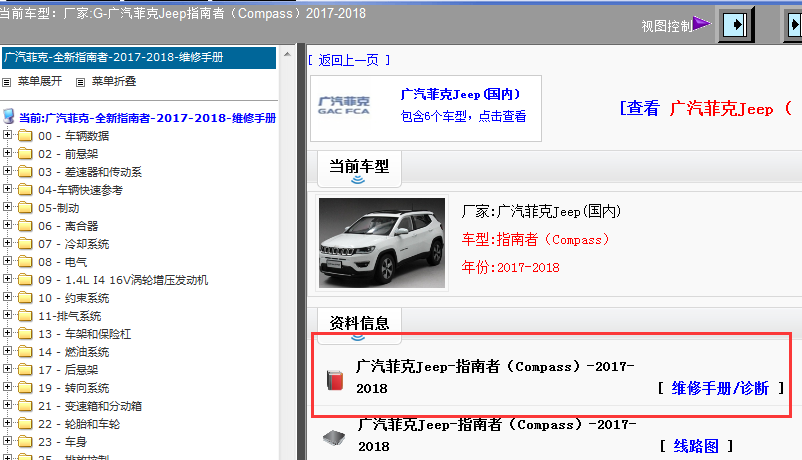The height and width of the screenshot is (460, 802).
Task: Expand the 09 - 1.4L I4 16V涡轮增压发动机 node
Action: (x=7, y=279)
